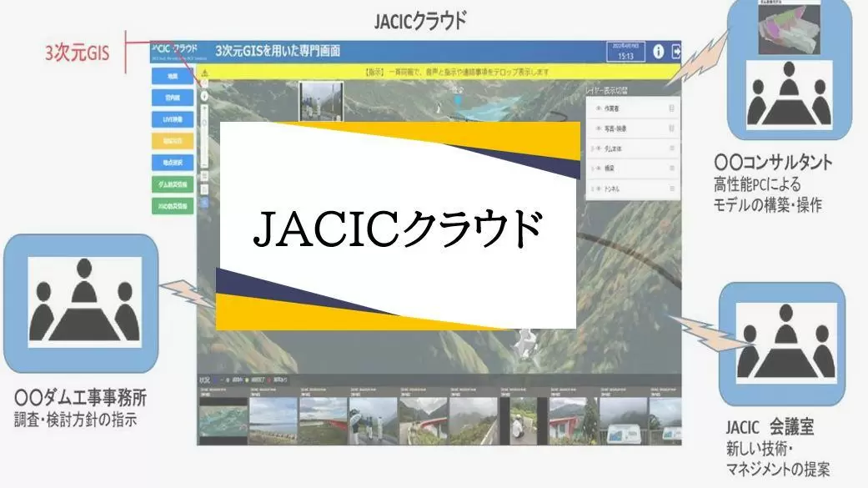Click the 写真・映像 layer name

click(x=615, y=128)
